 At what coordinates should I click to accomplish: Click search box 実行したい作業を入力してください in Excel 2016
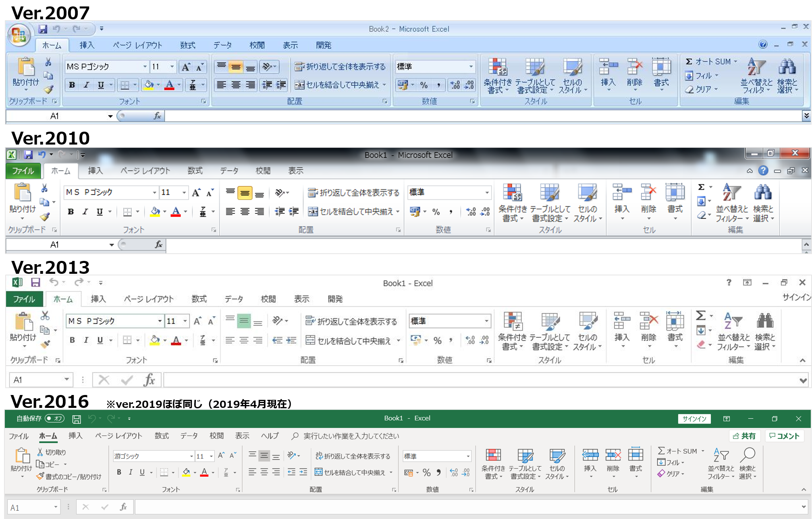[x=346, y=436]
